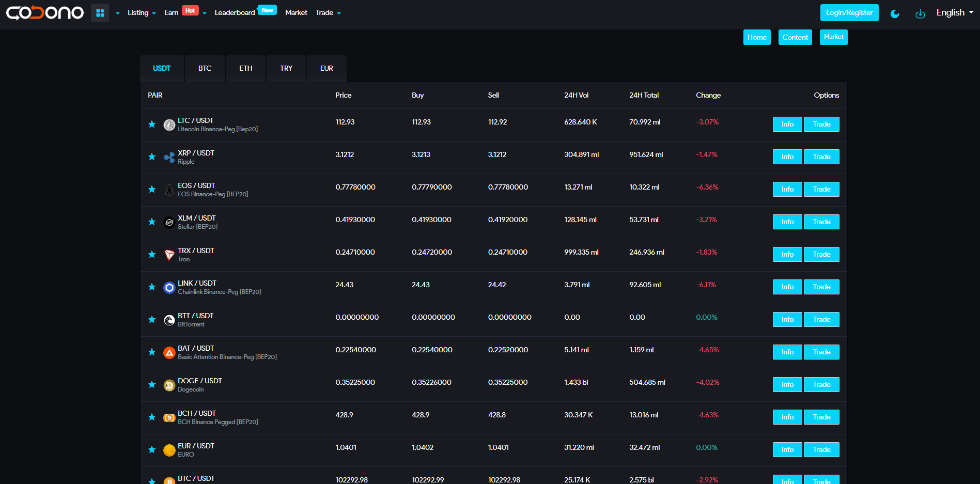Open the Market menu item
980x484 pixels.
pyautogui.click(x=296, y=12)
